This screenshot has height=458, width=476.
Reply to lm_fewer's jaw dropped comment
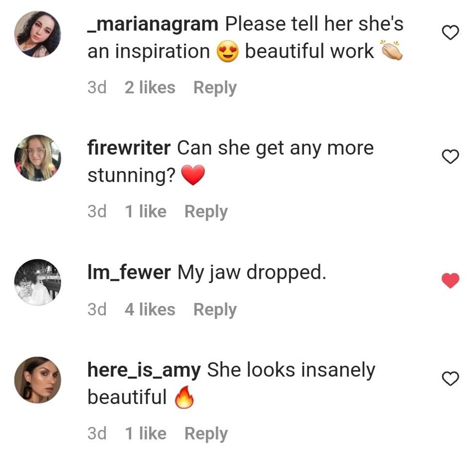tap(215, 309)
